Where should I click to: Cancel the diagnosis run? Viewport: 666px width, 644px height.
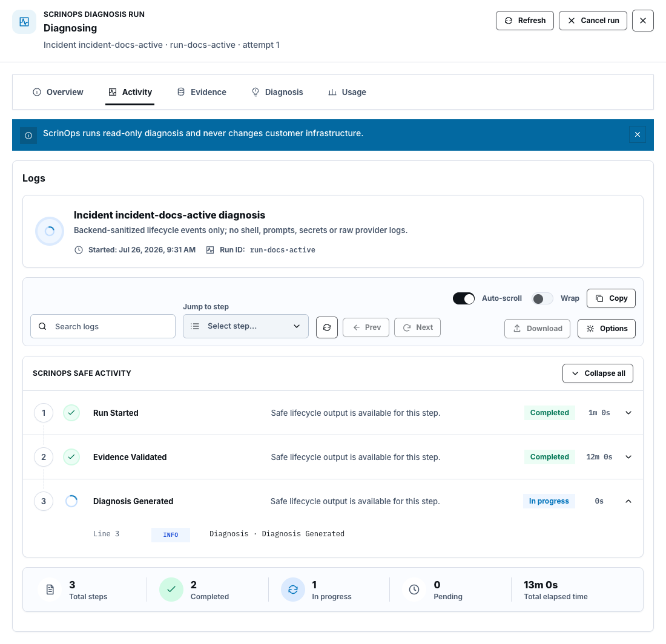point(593,21)
